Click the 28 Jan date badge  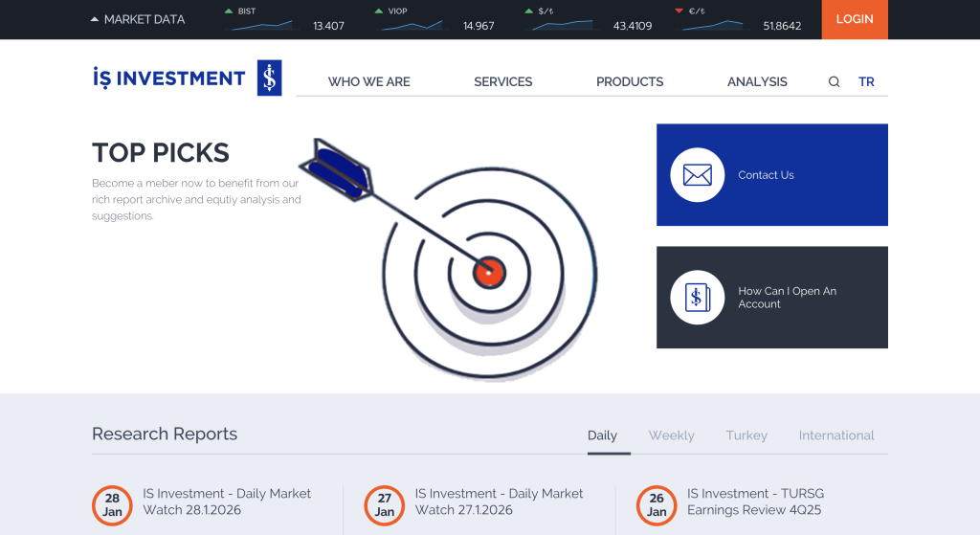(x=112, y=505)
